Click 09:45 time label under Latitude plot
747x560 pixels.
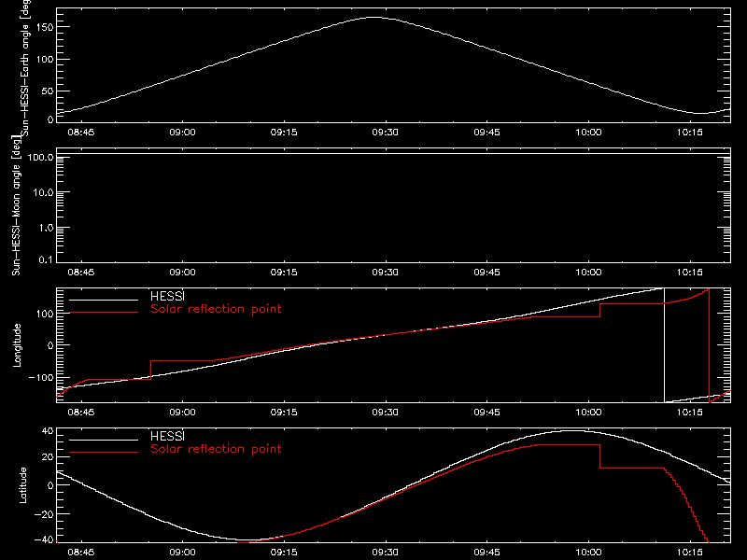coord(486,552)
